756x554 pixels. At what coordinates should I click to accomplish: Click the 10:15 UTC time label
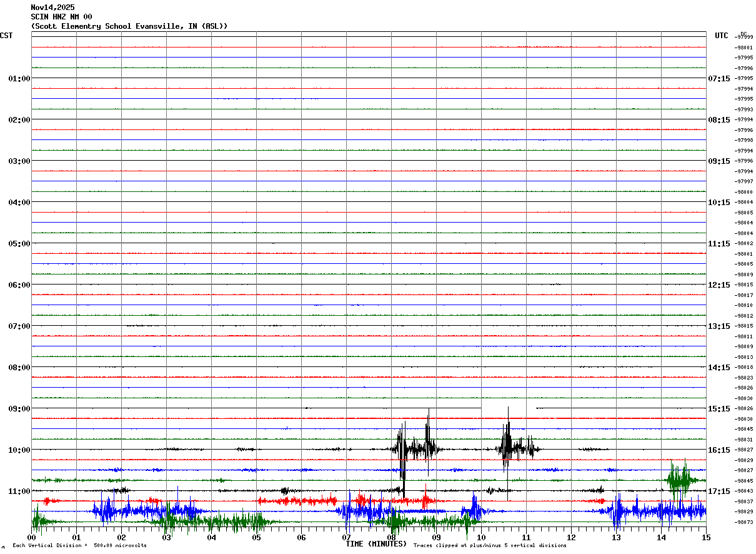719,202
